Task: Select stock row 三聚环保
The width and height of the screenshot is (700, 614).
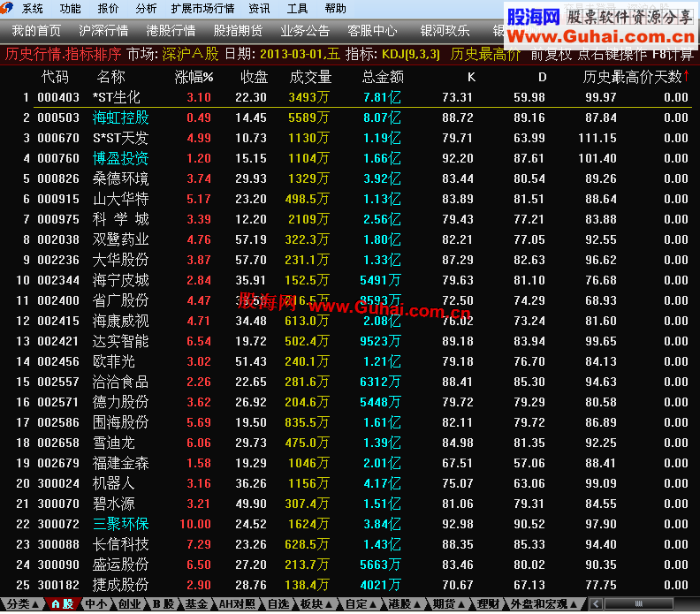Action: [x=350, y=524]
